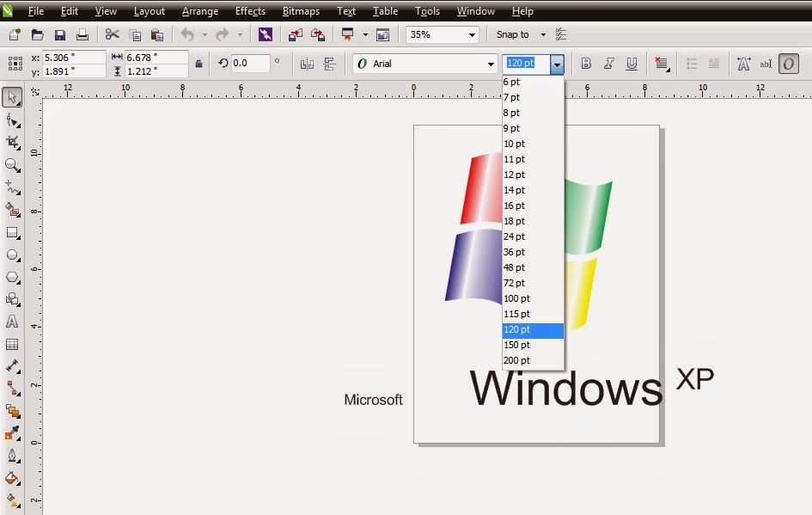812x515 pixels.
Task: Open the Fill tool
Action: coord(12,477)
